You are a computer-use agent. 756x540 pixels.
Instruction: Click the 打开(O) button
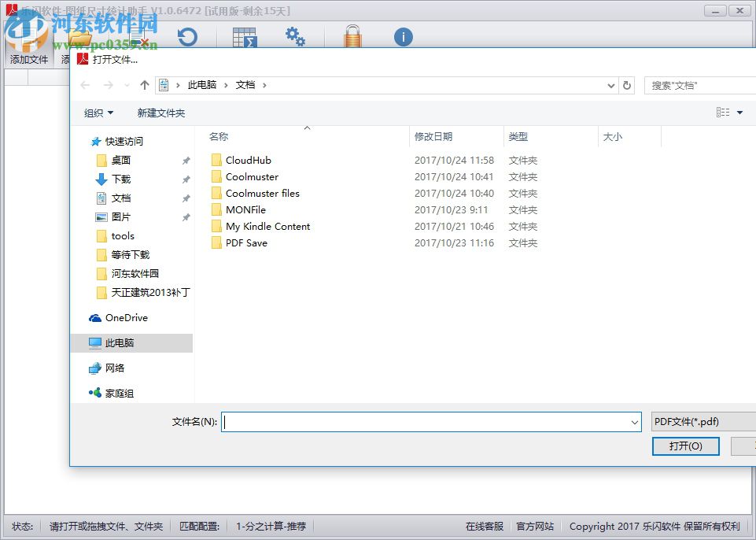(x=685, y=446)
